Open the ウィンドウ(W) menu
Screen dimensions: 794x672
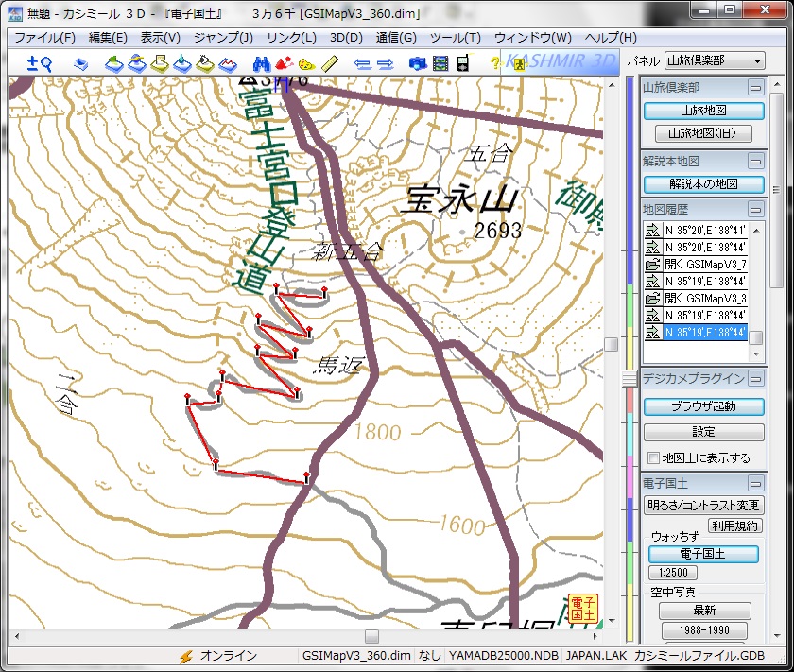533,38
